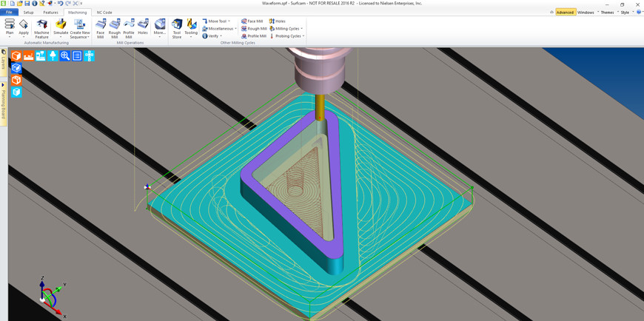Expand the More mill operations dropdown
Image resolution: width=644 pixels, height=321 pixels.
coord(160,29)
